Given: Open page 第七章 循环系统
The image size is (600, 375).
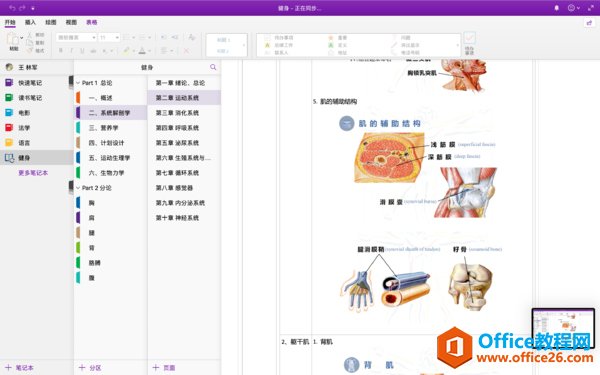Looking at the screenshot, I should (x=184, y=173).
